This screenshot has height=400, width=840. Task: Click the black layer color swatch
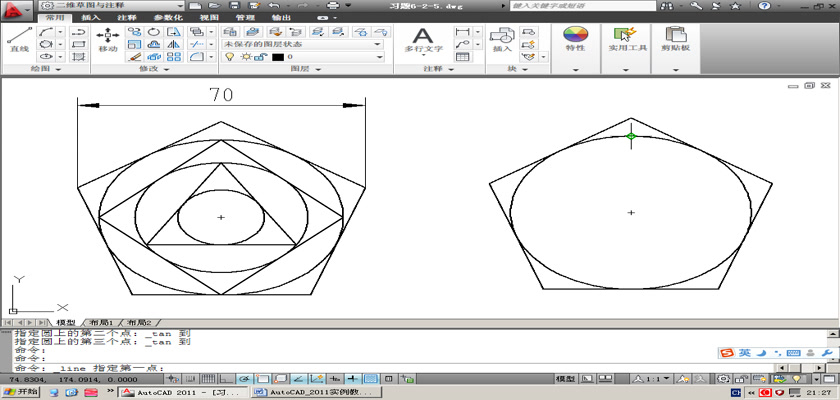pyautogui.click(x=278, y=57)
